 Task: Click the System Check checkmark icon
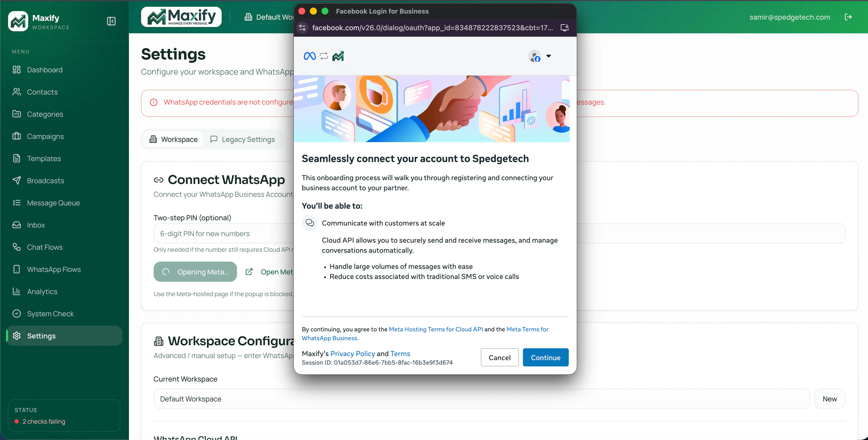tap(17, 313)
